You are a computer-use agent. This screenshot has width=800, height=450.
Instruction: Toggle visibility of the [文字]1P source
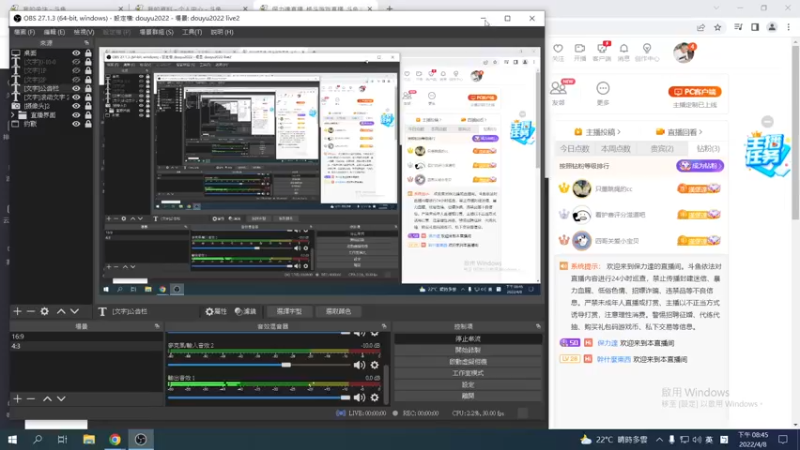pyautogui.click(x=76, y=70)
